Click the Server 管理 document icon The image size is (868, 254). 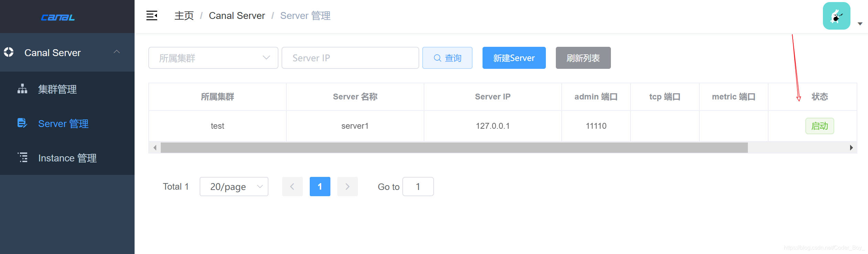(22, 123)
